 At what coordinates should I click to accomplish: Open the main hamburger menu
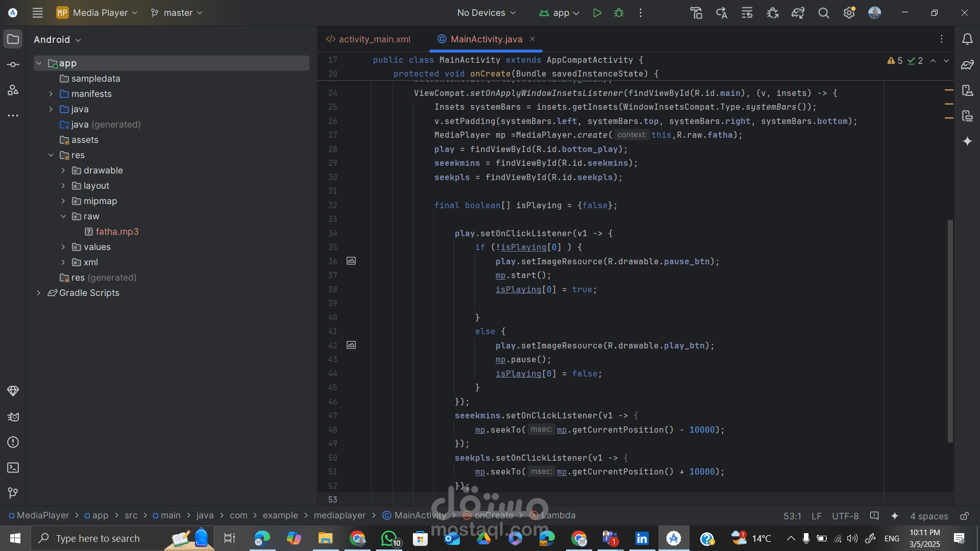(37, 13)
